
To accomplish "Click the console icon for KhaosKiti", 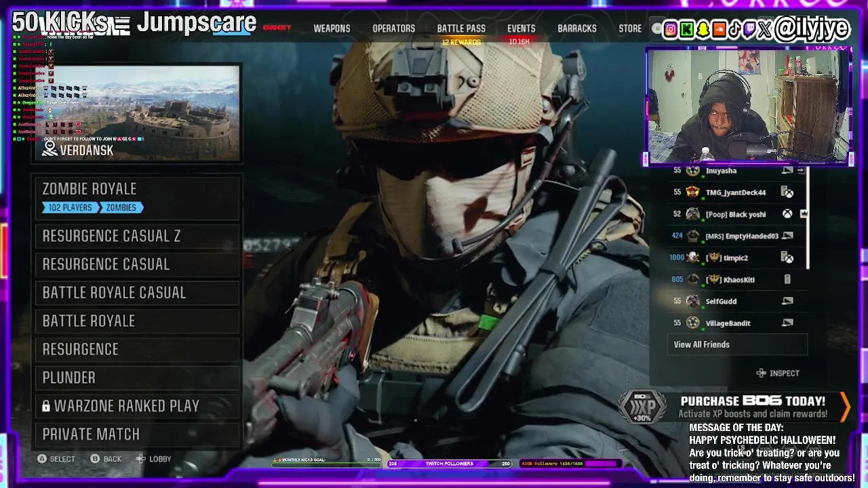I will coord(787,279).
